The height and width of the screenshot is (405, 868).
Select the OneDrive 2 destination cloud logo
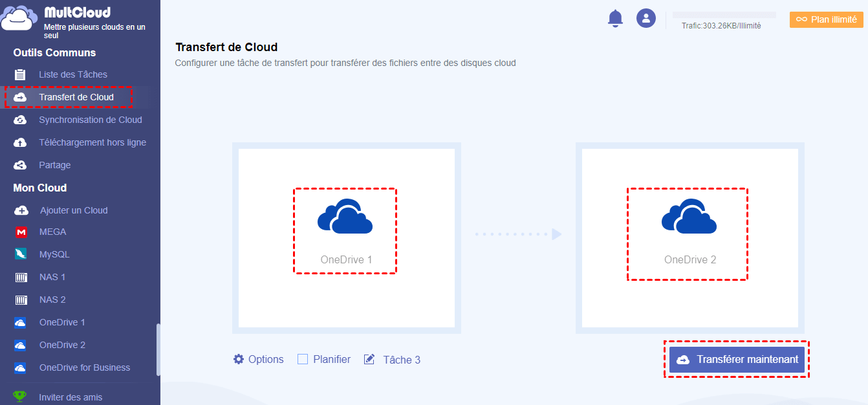689,216
